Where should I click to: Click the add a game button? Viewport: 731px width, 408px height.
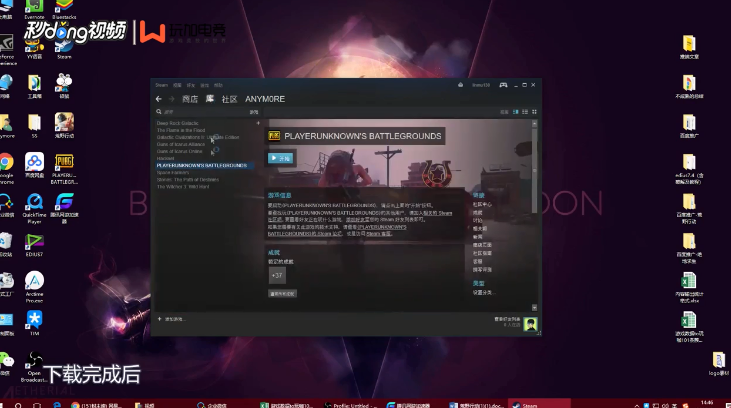[x=171, y=319]
